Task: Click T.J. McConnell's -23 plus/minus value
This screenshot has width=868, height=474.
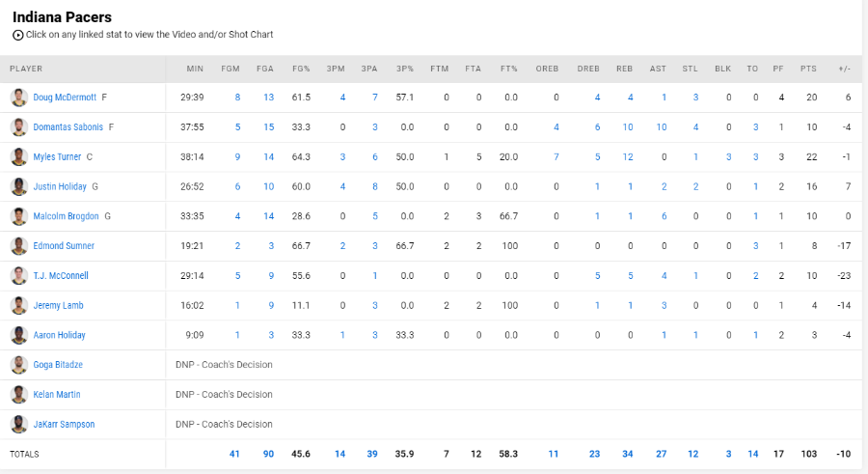Action: click(x=844, y=275)
